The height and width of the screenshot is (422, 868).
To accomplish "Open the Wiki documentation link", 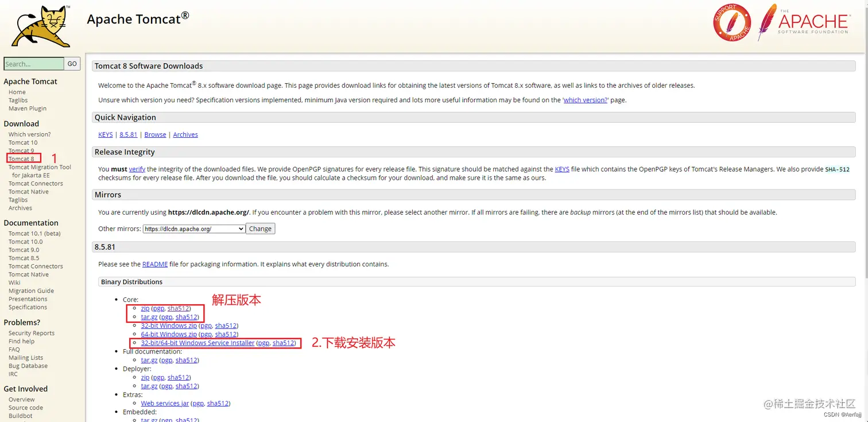I will point(14,282).
